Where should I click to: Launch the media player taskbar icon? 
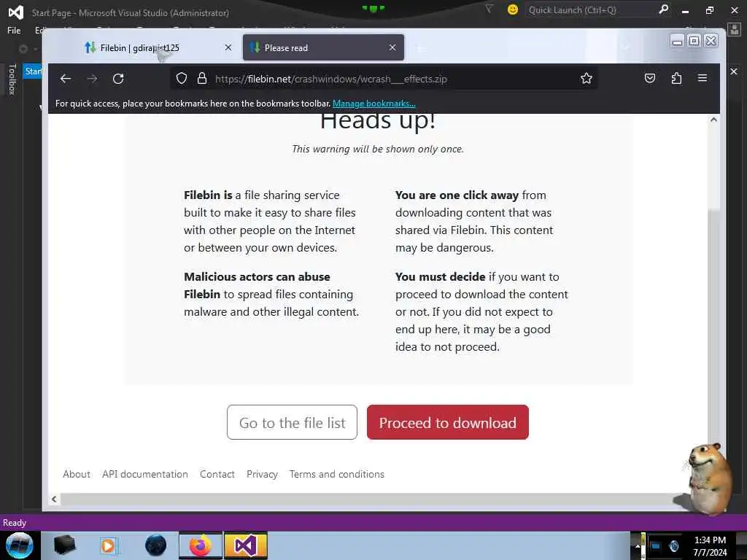pos(109,545)
